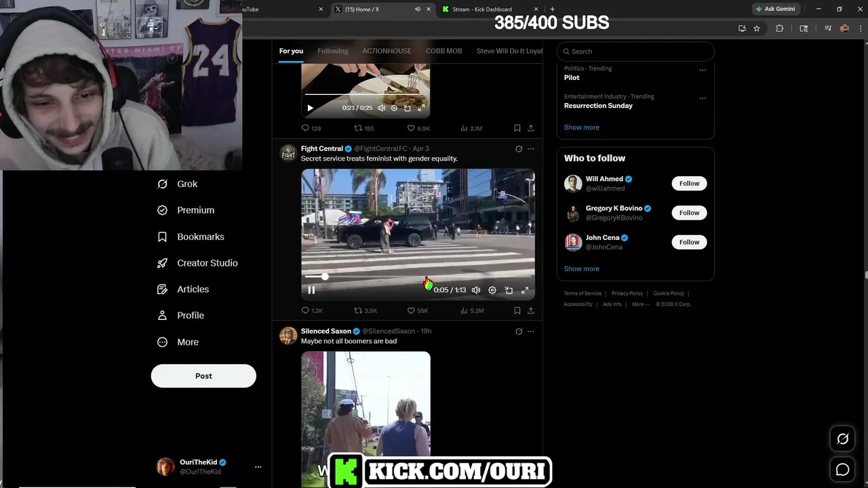Open Profile in the sidebar
Image resolution: width=868 pixels, height=488 pixels.
[180, 315]
